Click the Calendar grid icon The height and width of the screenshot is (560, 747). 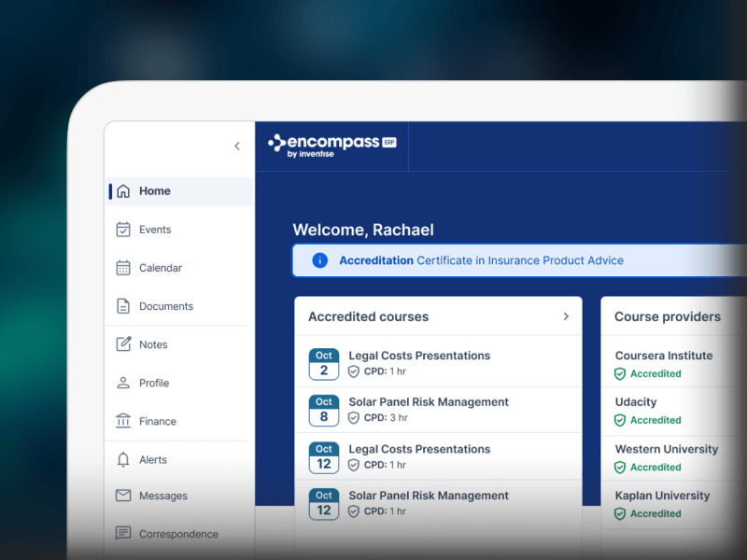tap(123, 268)
